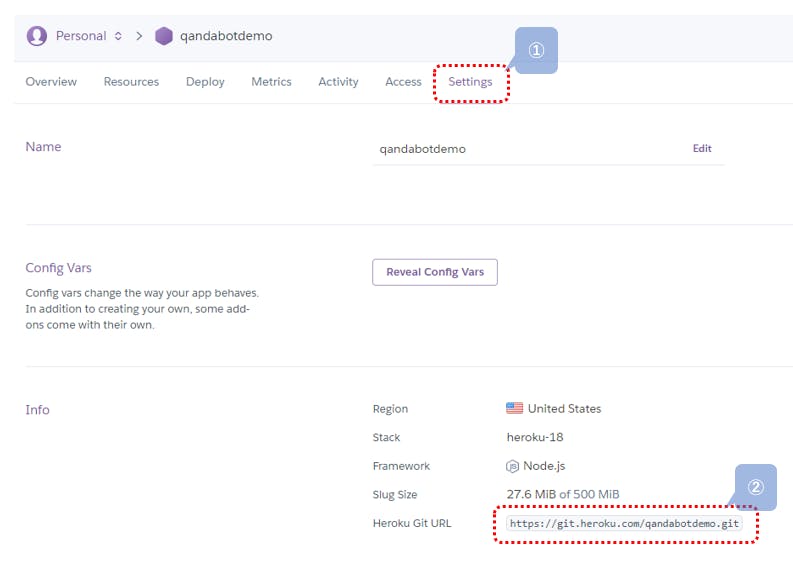793x563 pixels.
Task: Click the Name section heading
Action: (43, 147)
